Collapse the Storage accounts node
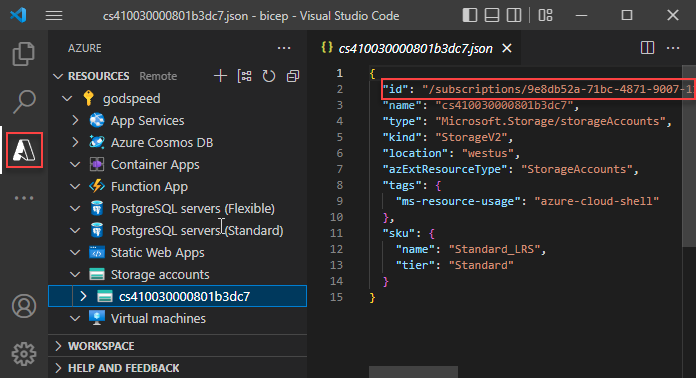696x378 pixels. pos(75,275)
